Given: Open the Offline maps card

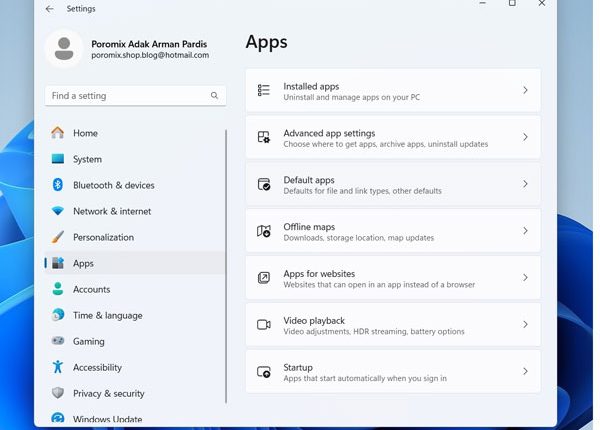Looking at the screenshot, I should tap(393, 231).
